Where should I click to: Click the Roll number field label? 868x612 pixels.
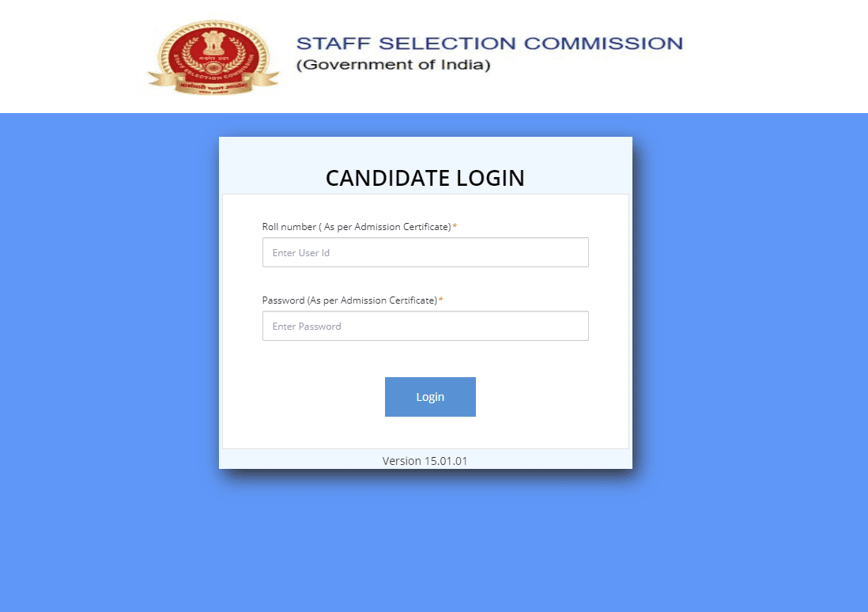356,228
